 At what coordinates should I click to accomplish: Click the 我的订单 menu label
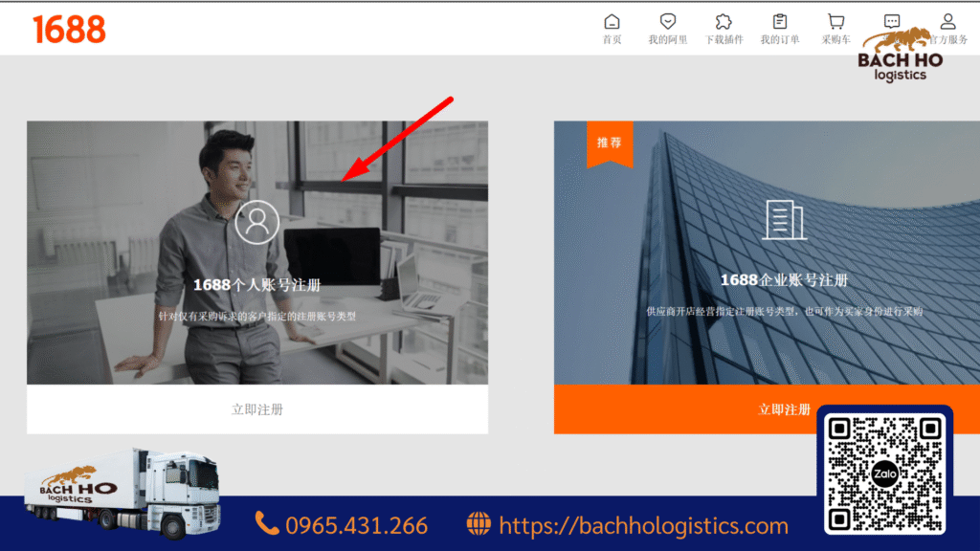click(x=780, y=40)
